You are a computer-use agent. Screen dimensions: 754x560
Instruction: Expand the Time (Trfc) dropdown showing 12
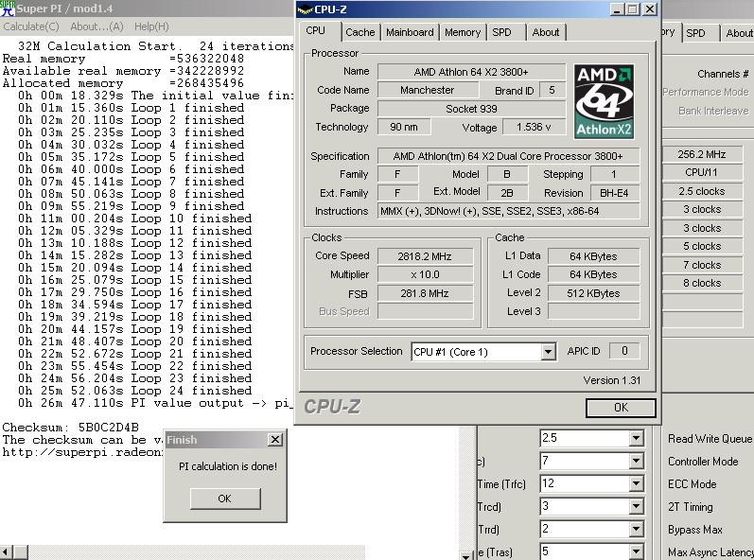pyautogui.click(x=636, y=483)
